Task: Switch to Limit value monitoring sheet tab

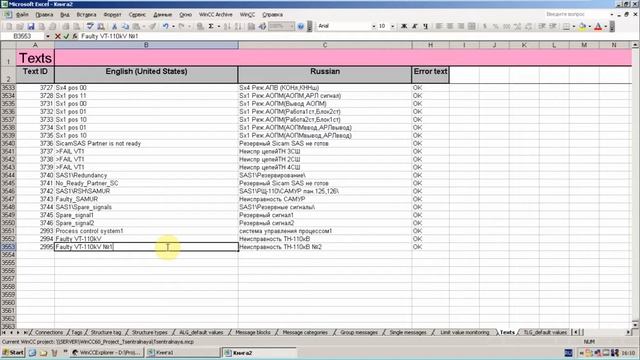Action: point(464,332)
